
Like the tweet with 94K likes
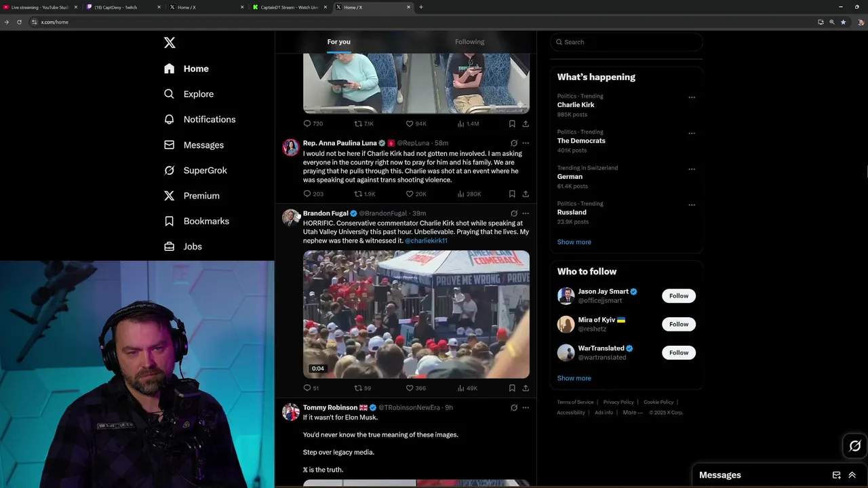point(416,124)
